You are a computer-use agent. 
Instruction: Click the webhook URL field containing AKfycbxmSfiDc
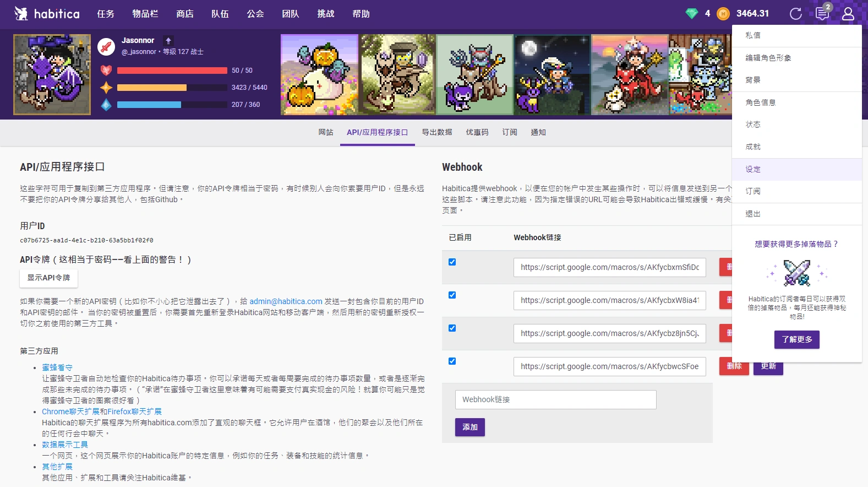[x=610, y=267]
